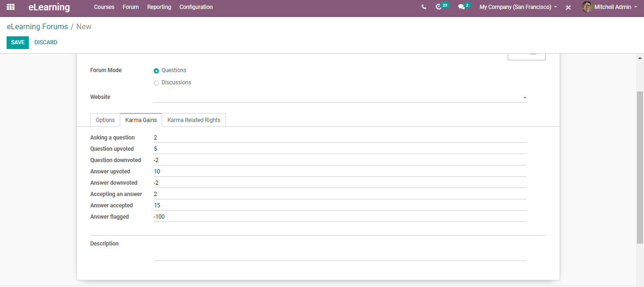Switch to the Options tab
The image size is (644, 287).
pos(105,120)
